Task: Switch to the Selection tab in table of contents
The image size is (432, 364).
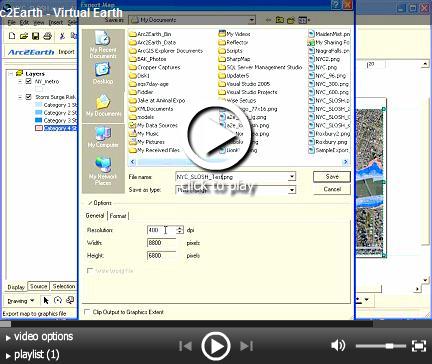Action: point(64,286)
